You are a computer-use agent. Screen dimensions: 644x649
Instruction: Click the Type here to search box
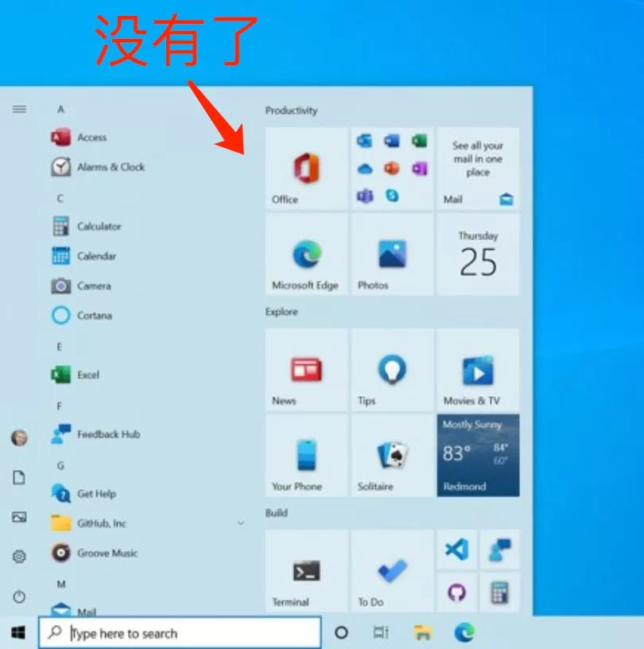point(180,633)
